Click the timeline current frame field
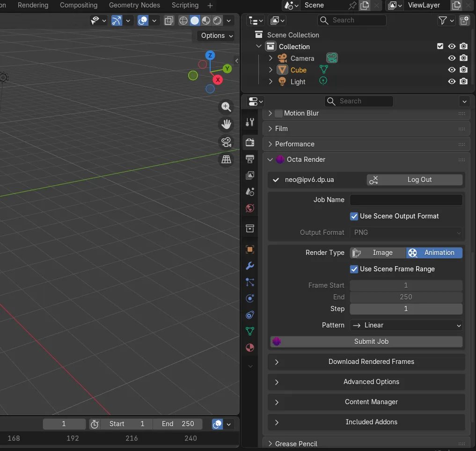This screenshot has height=451, width=476. pos(64,424)
